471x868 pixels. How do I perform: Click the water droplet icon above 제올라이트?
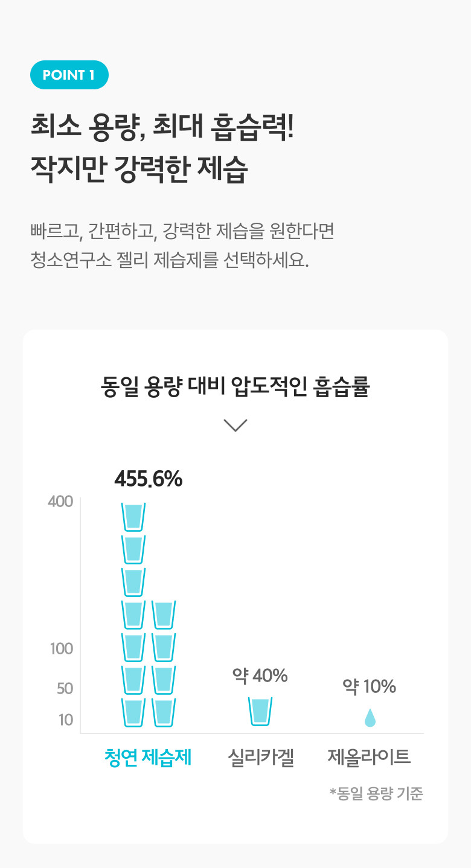pos(370,718)
